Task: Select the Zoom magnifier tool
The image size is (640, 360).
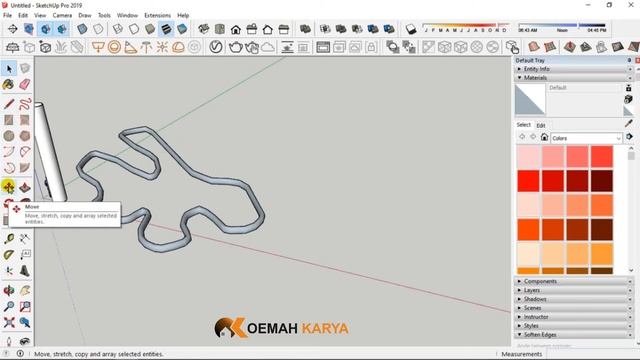Action: (x=9, y=307)
